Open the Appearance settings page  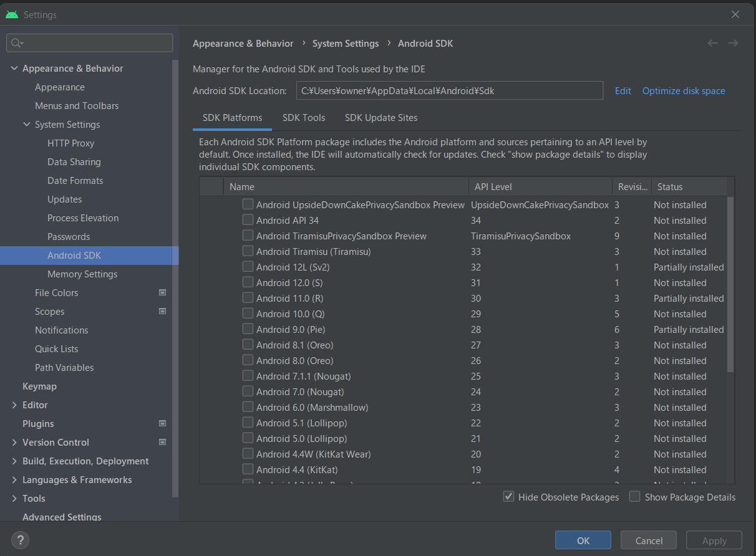point(60,87)
